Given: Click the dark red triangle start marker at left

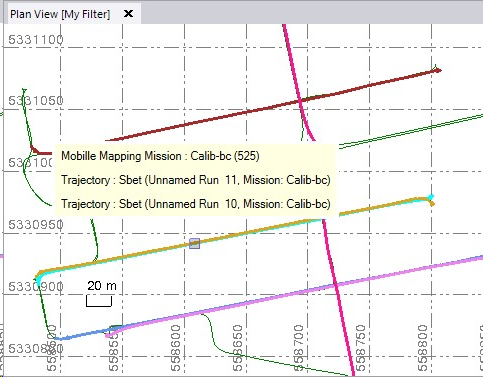Looking at the screenshot, I should click(x=34, y=149).
